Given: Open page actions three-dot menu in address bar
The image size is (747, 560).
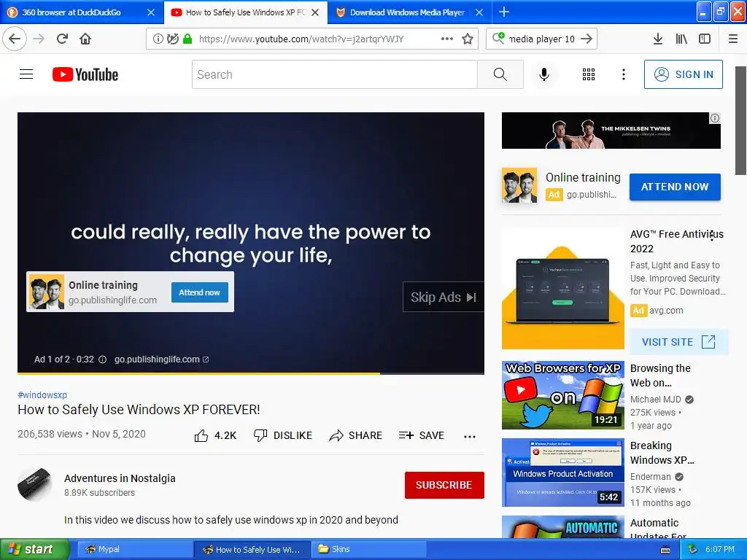Looking at the screenshot, I should point(447,39).
